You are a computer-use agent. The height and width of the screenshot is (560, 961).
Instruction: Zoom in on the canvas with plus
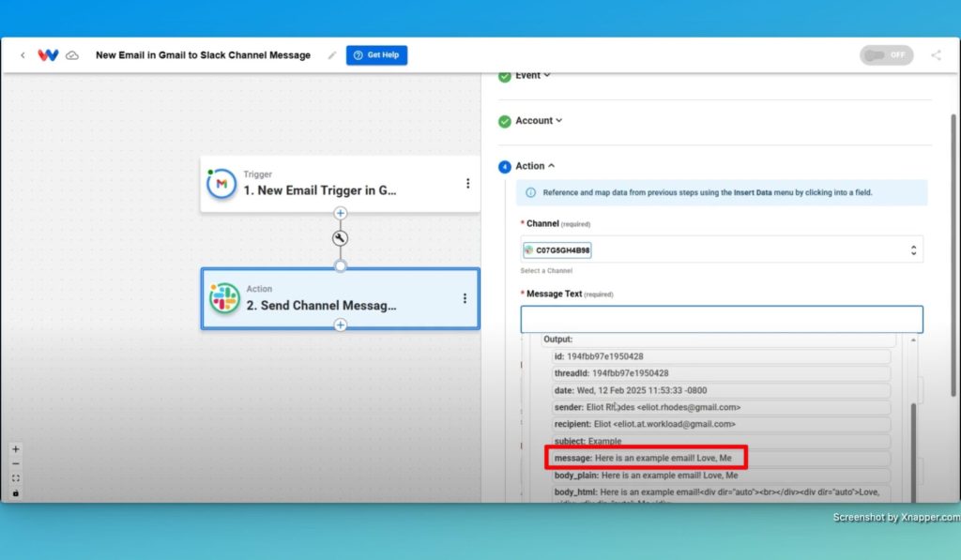tap(16, 449)
